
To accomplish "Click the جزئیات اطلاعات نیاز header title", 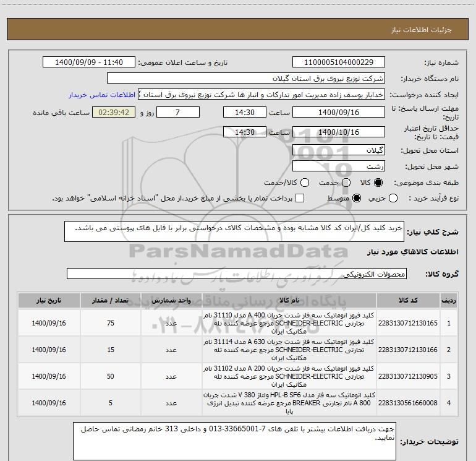I will coord(422,30).
